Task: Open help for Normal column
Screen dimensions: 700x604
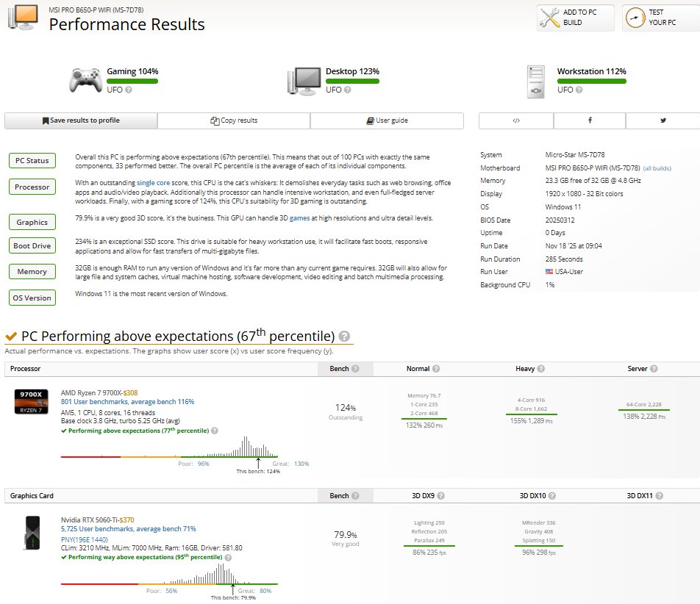Action: (436, 369)
